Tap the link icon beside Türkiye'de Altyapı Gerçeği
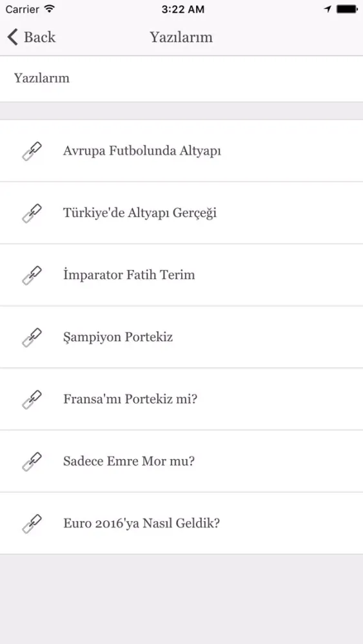This screenshot has height=644, width=363. coord(32,213)
